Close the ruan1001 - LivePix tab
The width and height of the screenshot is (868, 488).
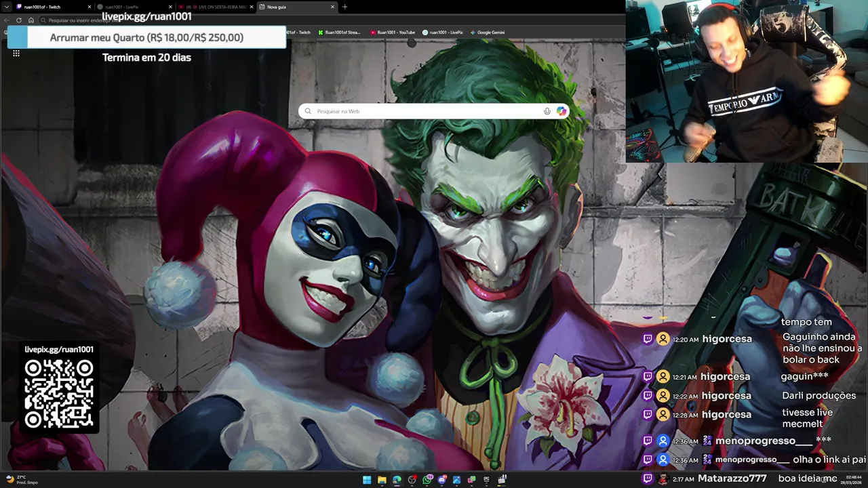point(170,7)
